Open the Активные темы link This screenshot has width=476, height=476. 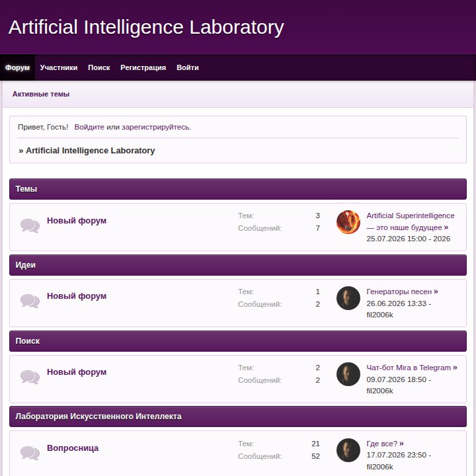click(x=41, y=94)
